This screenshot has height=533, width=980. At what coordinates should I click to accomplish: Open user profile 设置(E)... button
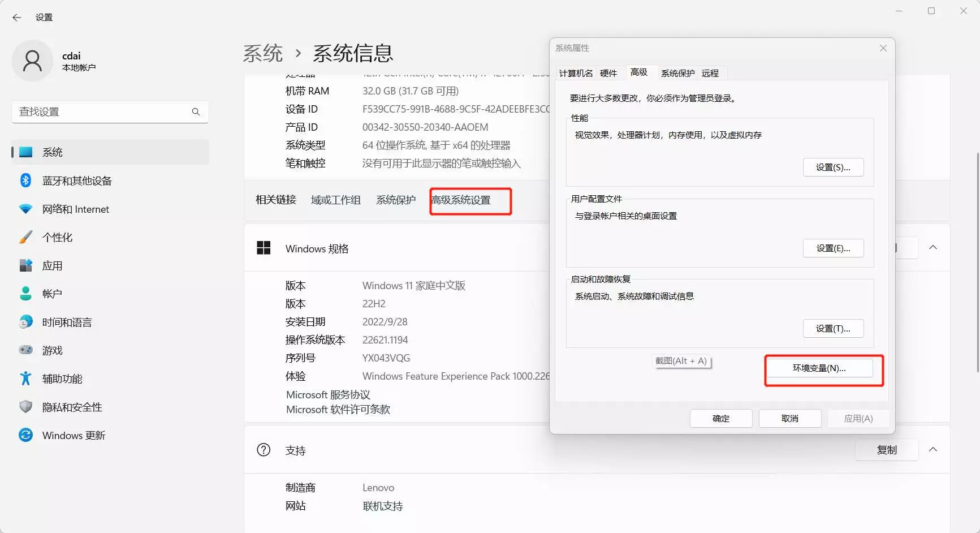pos(833,248)
